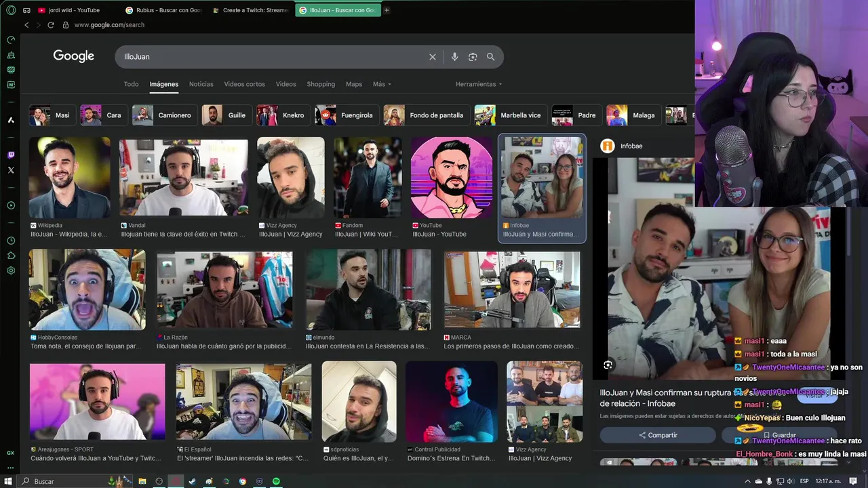
Task: Switch to the Todo results tab
Action: (x=131, y=84)
